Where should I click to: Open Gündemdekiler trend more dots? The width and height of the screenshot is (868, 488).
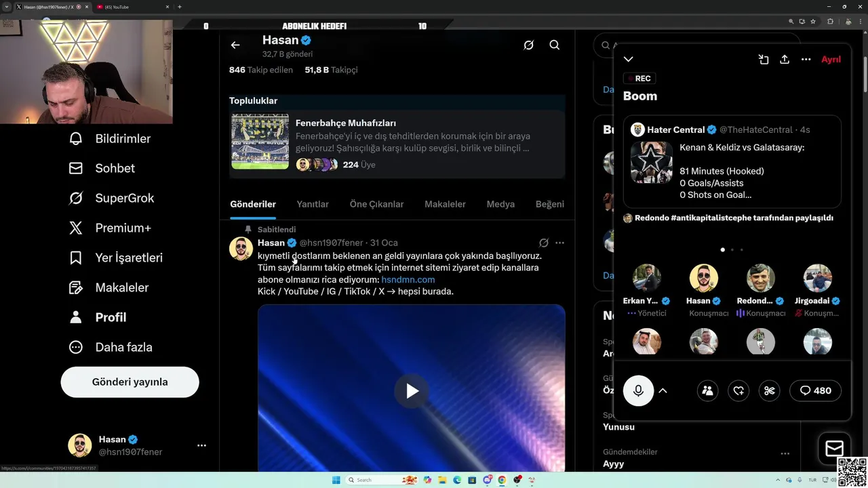(x=785, y=453)
